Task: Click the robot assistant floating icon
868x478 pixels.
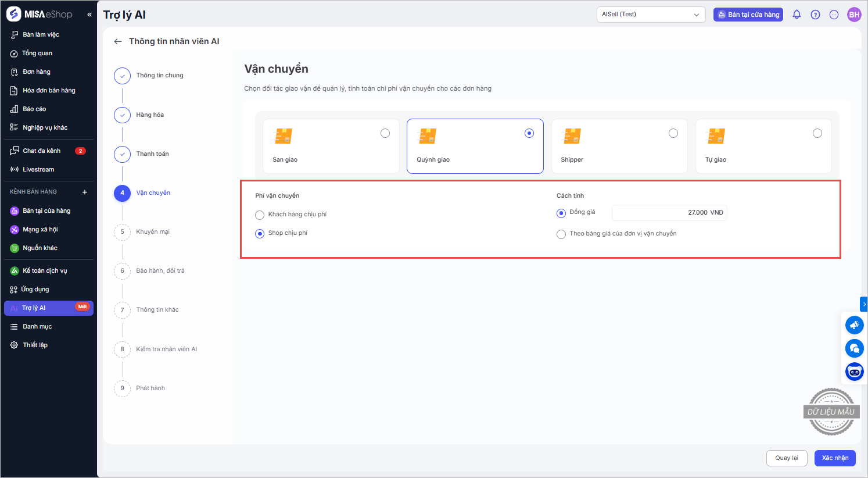Action: (x=854, y=372)
